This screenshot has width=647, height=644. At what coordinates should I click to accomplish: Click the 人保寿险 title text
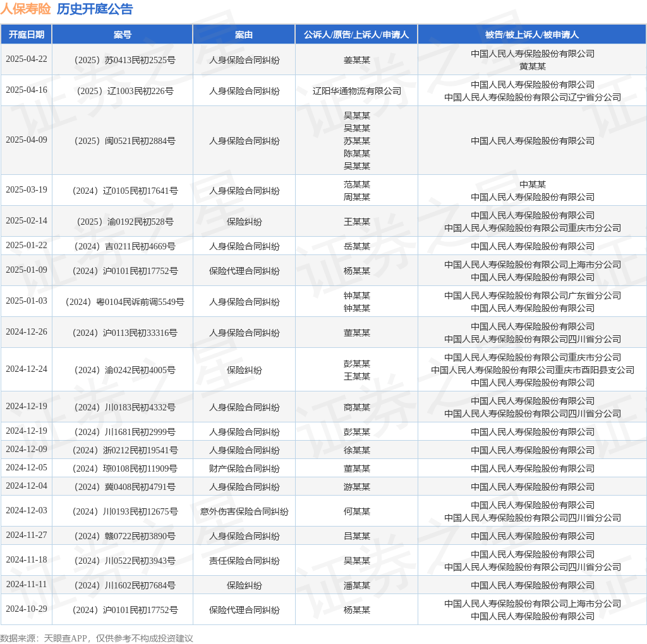(x=25, y=9)
